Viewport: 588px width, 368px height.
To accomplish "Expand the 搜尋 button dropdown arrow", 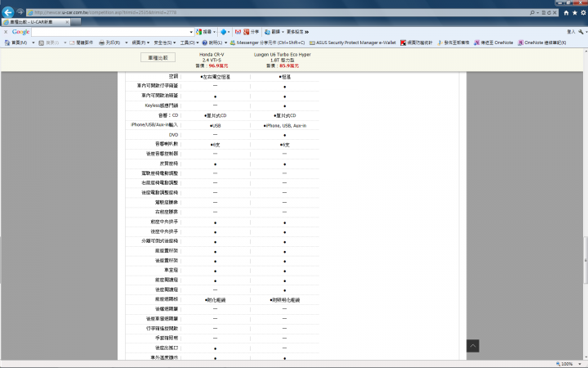I will click(215, 32).
